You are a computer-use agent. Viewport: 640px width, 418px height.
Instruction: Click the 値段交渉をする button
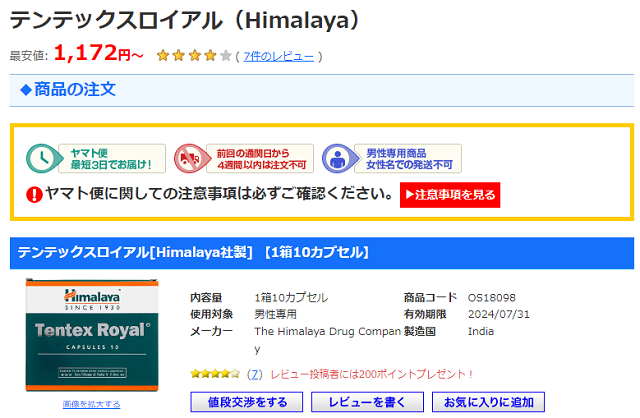(x=247, y=402)
